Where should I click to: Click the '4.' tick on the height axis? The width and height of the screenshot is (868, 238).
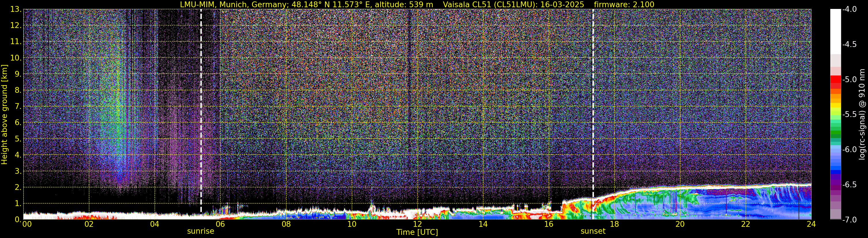coord(18,155)
